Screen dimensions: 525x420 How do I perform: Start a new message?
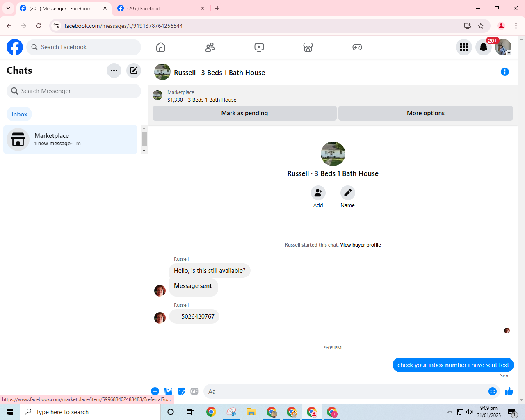tap(134, 71)
